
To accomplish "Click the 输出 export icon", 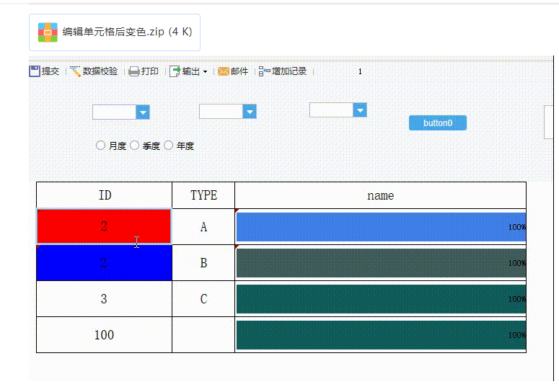I will [x=175, y=71].
